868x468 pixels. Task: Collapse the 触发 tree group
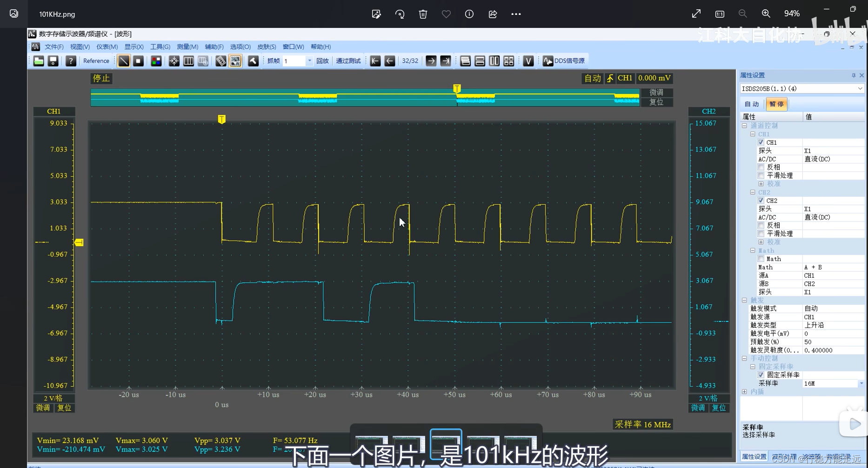pyautogui.click(x=744, y=300)
